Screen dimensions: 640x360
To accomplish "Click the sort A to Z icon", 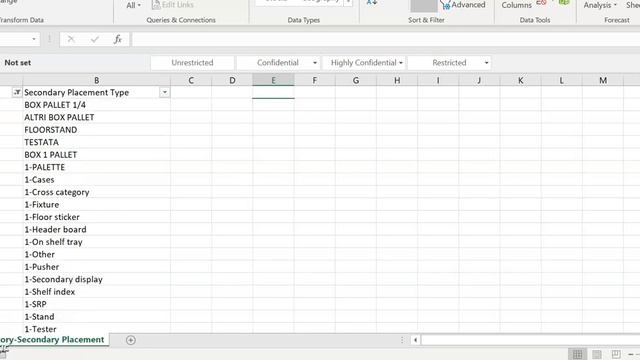I will pos(371,3).
